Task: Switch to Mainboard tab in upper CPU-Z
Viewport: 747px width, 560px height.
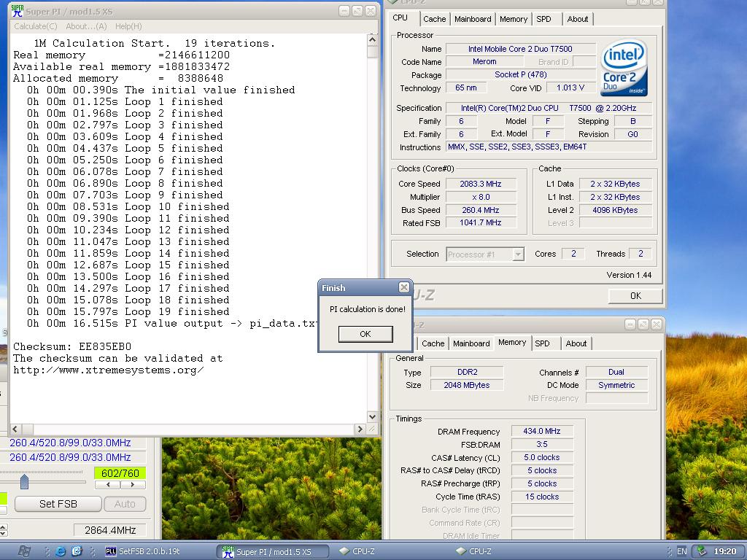Action: 473,19
